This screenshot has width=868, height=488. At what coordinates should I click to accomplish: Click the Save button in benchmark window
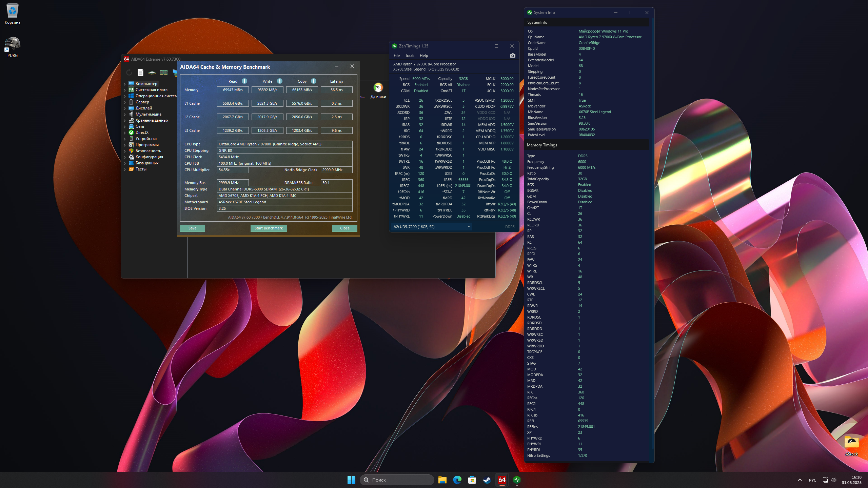pos(192,228)
